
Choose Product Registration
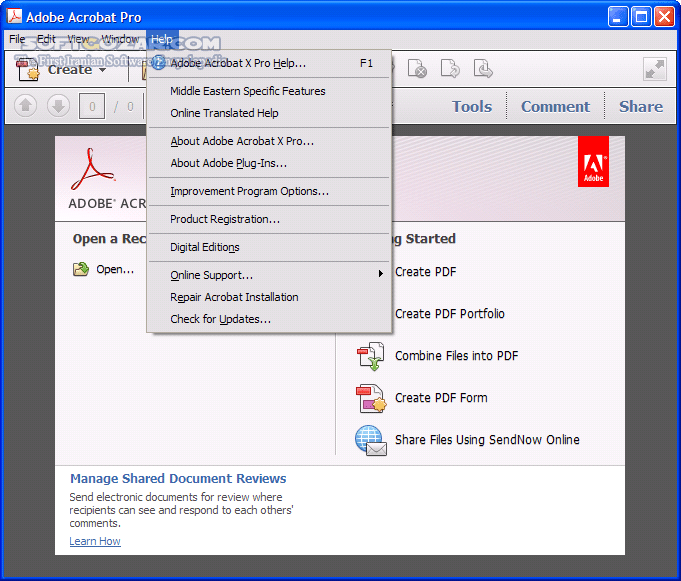269,219
